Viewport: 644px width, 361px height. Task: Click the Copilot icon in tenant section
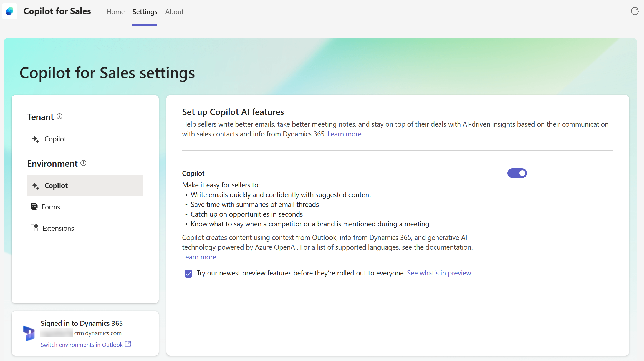(36, 139)
